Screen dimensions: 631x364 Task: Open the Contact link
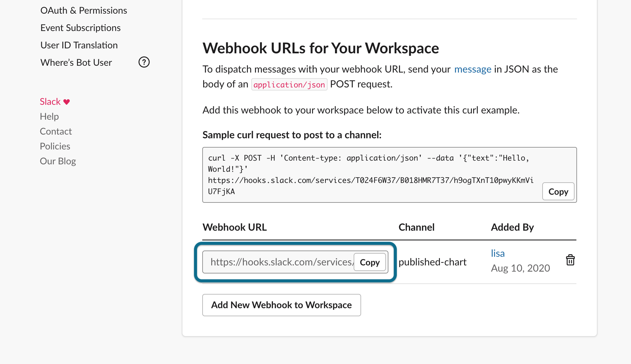(x=56, y=131)
